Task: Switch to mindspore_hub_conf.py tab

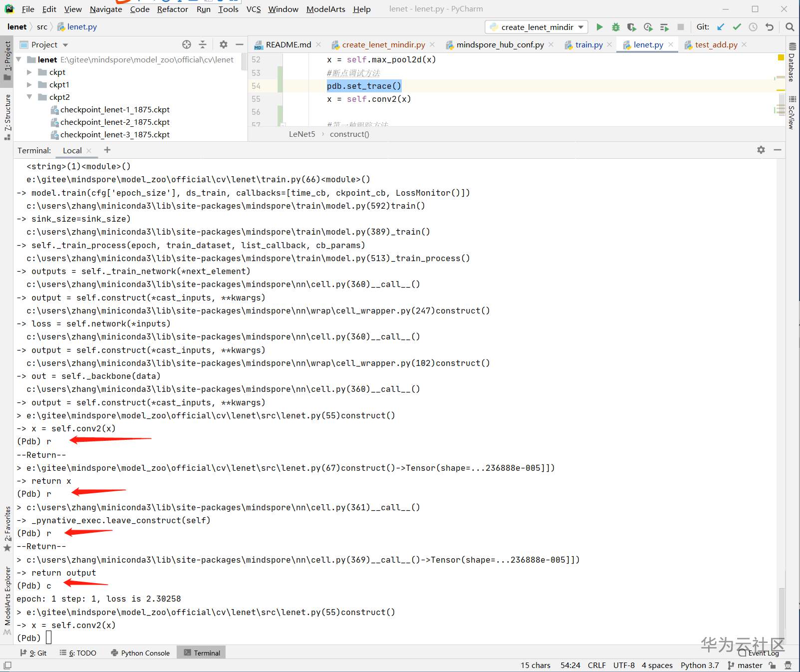Action: (500, 44)
